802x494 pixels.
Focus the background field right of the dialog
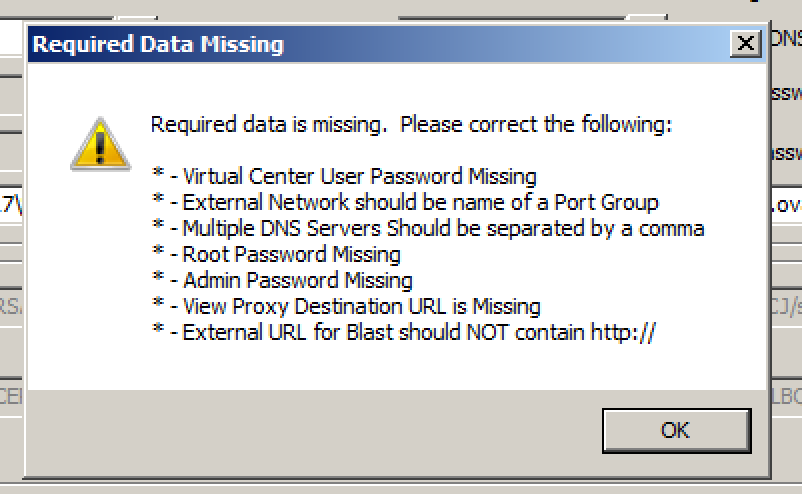point(786,203)
